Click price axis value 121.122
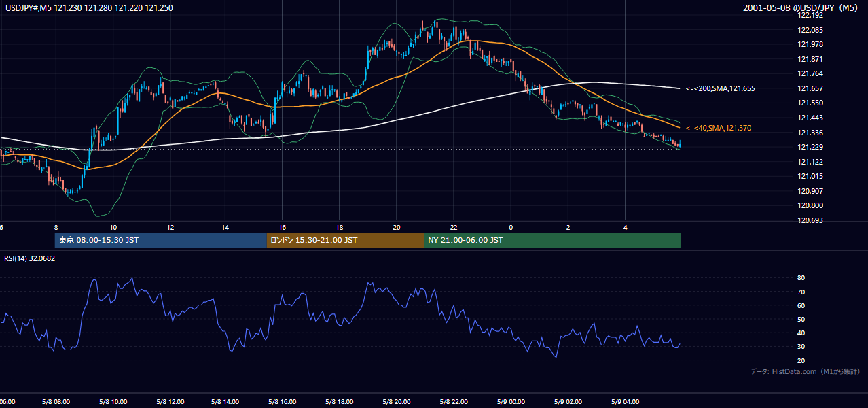This screenshot has height=408, width=868. click(x=812, y=162)
